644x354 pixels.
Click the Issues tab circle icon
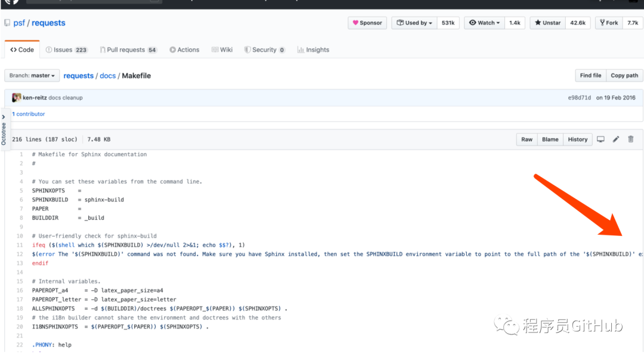49,49
